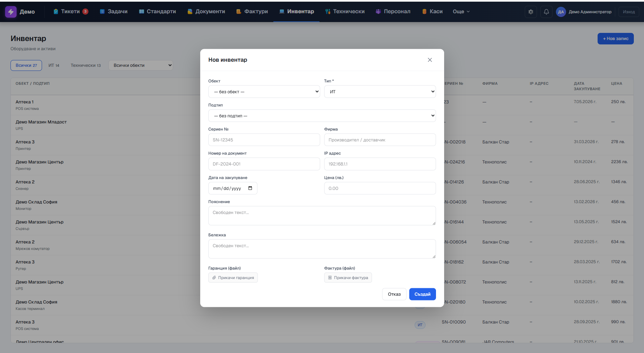Click the Пояснение text area
The width and height of the screenshot is (644, 353).
322,216
